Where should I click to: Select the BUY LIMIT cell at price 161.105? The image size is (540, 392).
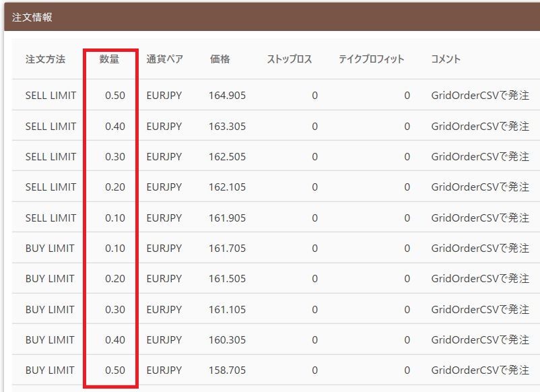[x=50, y=310]
